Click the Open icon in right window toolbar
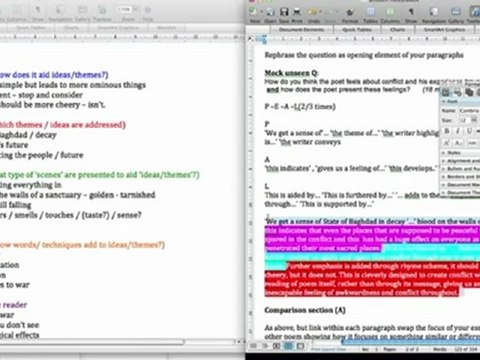480x360 pixels. (270, 12)
